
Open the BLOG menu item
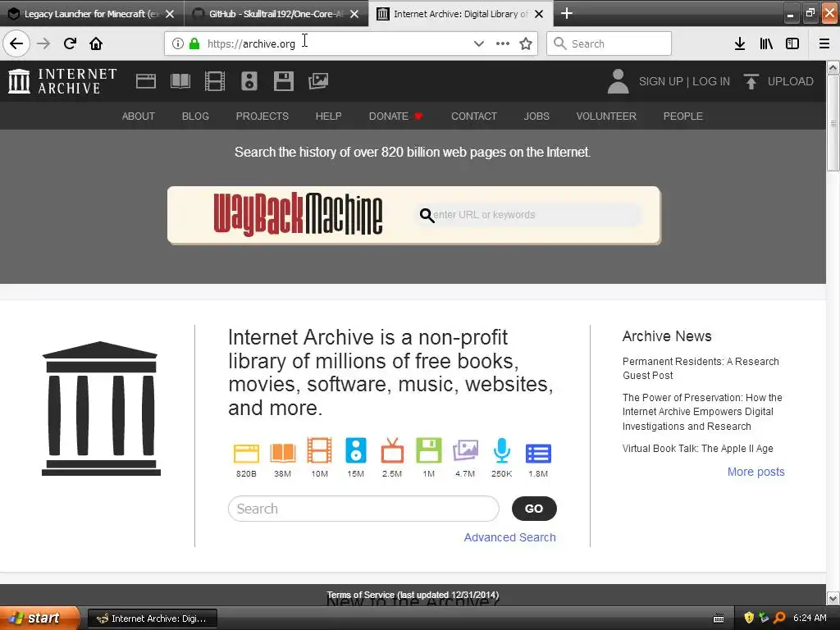click(195, 116)
